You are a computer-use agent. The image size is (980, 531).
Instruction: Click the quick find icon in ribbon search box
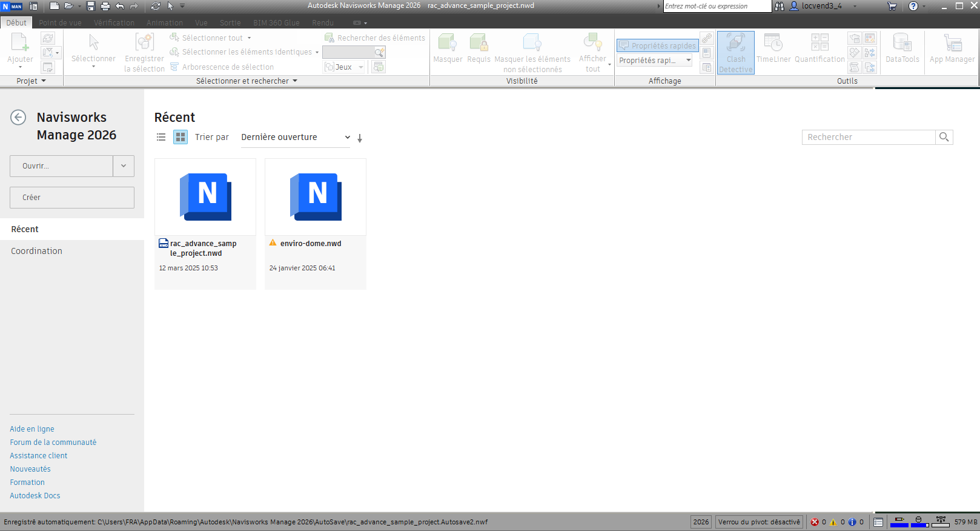pos(379,53)
